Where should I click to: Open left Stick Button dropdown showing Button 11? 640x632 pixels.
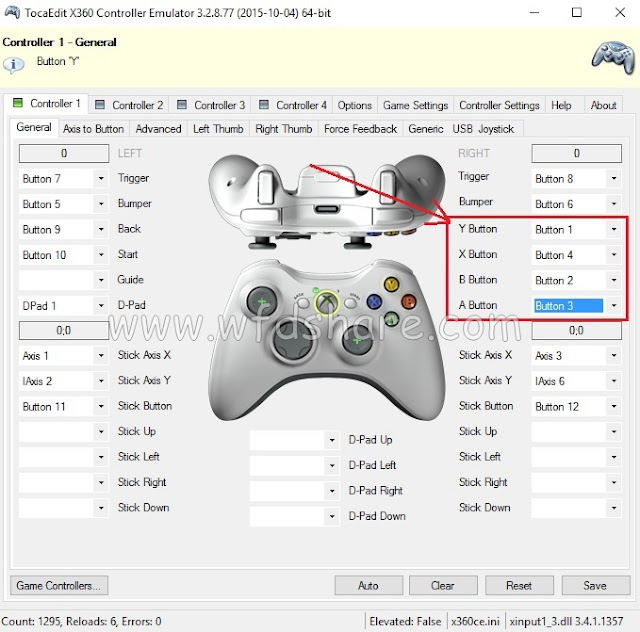(x=64, y=406)
